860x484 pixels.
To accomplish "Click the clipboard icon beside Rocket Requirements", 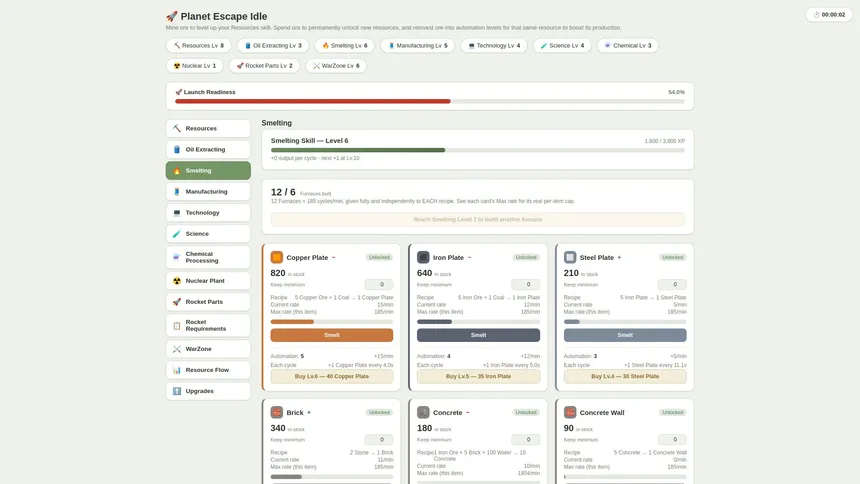I will [177, 325].
